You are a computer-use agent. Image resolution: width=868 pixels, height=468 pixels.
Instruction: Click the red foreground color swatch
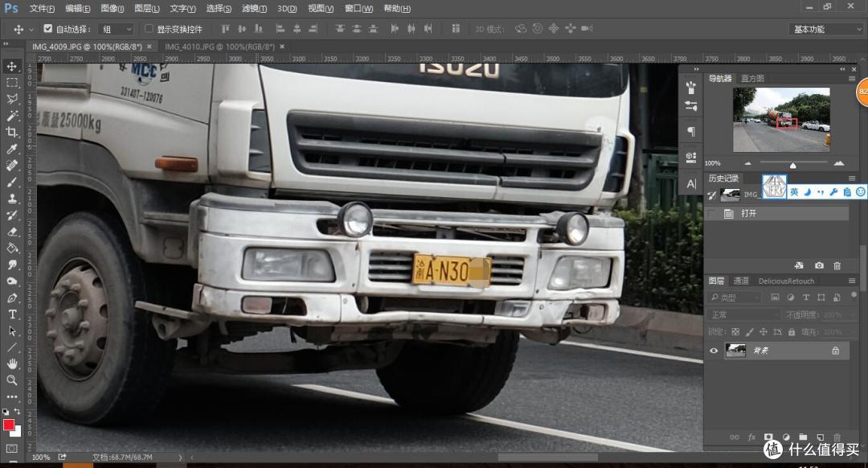9,425
